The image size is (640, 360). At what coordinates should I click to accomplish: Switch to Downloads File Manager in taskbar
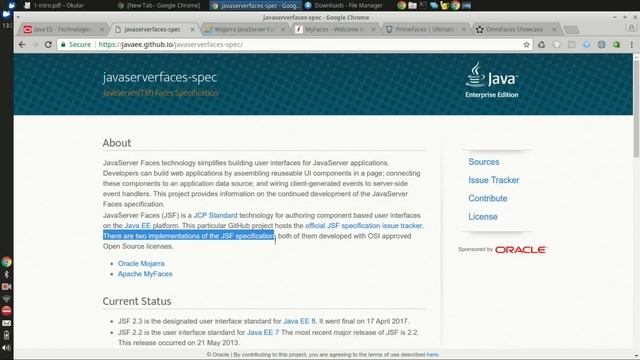(x=344, y=5)
